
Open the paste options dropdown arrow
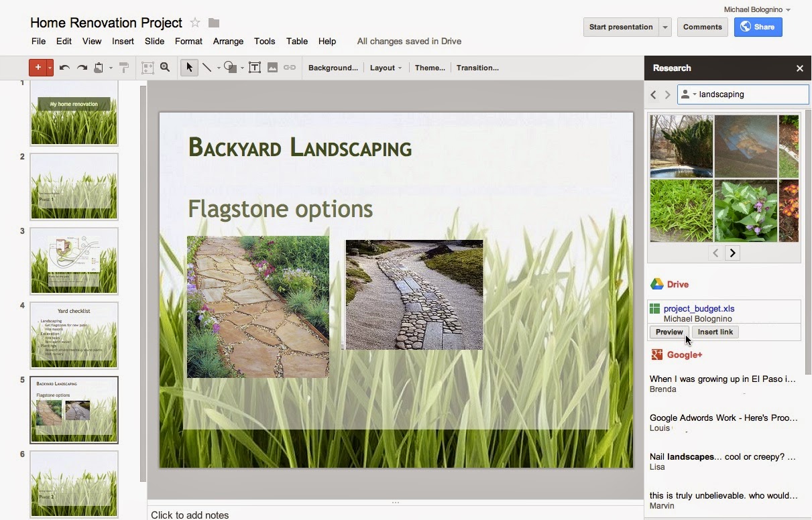(111, 68)
